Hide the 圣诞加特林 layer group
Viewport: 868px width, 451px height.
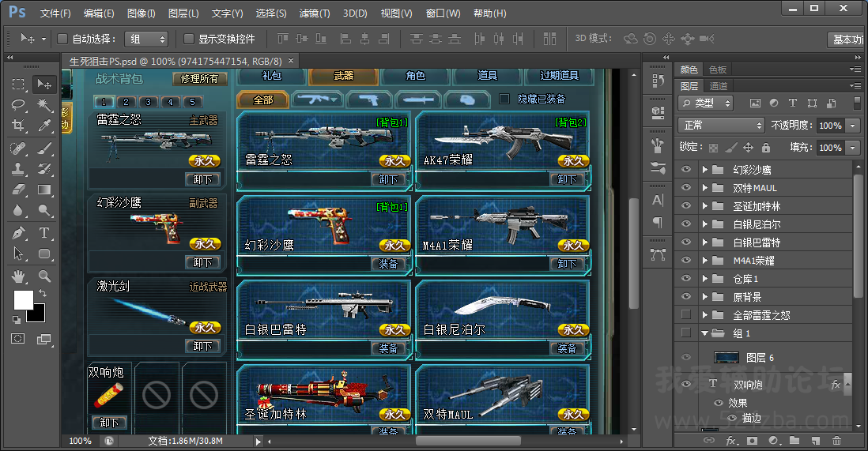click(686, 206)
